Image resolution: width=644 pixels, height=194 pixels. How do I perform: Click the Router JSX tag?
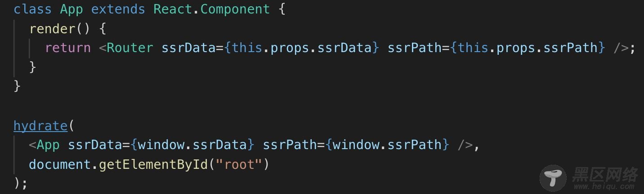[130, 48]
